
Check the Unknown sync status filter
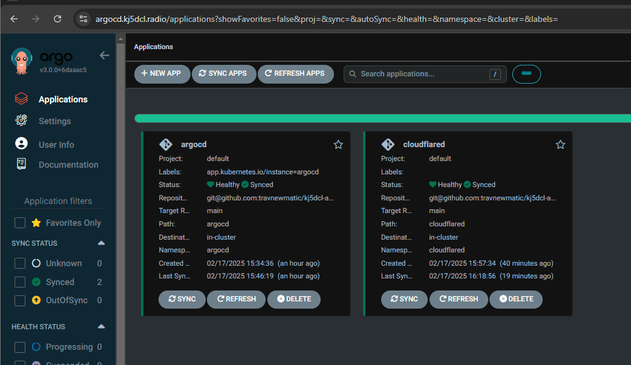[20, 263]
